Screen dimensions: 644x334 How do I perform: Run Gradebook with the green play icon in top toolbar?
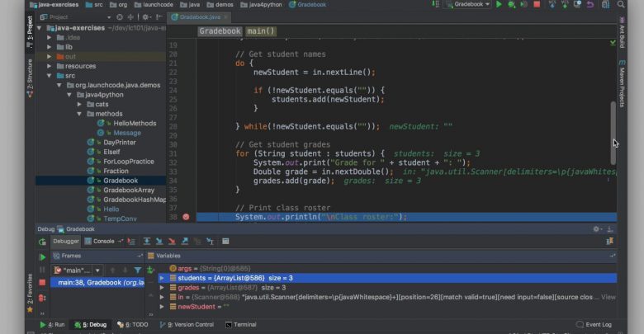[x=499, y=4]
